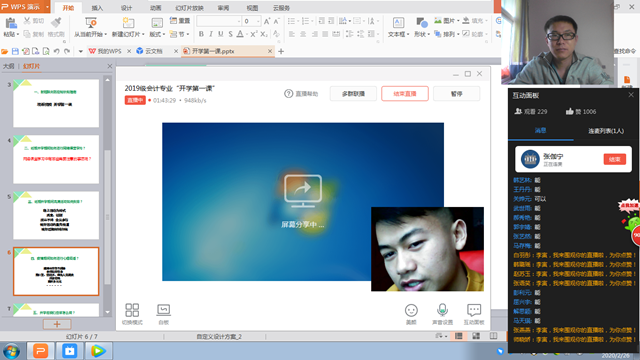Open the switch mode grid icon
Screen dimensions: 640x360
coord(132,310)
